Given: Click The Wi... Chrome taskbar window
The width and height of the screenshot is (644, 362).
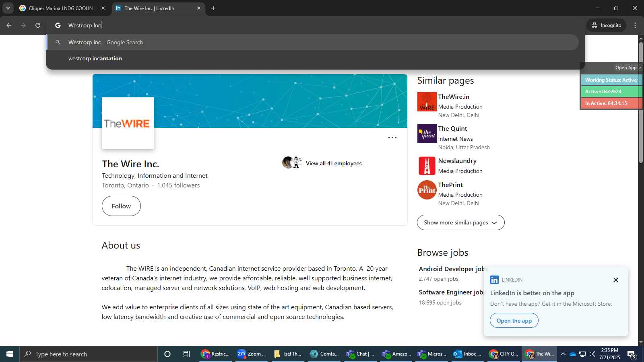Looking at the screenshot, I should [540, 354].
